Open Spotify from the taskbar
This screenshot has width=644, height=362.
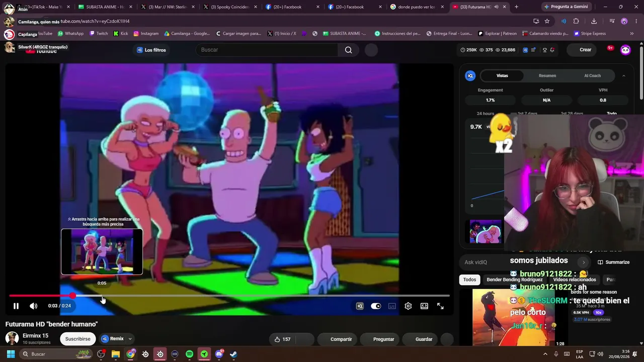189,354
